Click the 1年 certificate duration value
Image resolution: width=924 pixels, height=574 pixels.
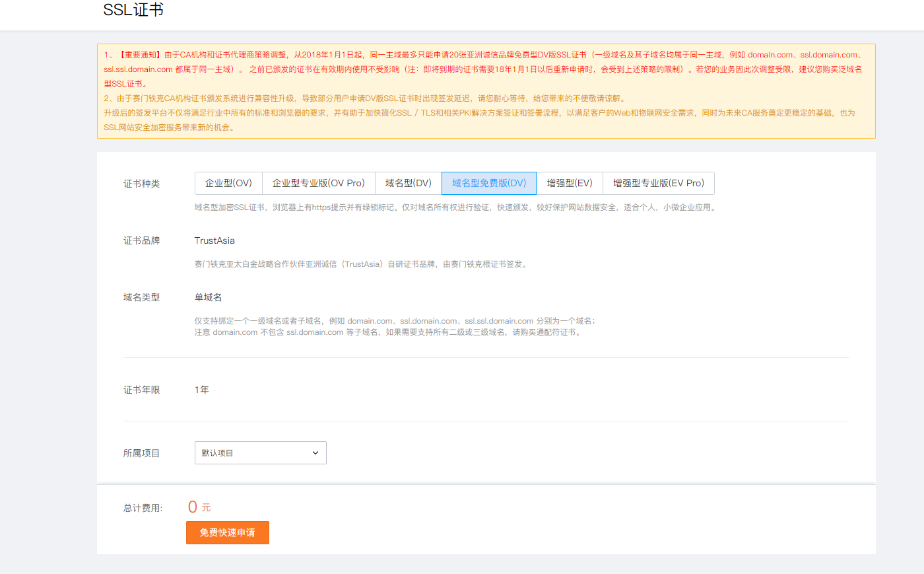click(201, 390)
